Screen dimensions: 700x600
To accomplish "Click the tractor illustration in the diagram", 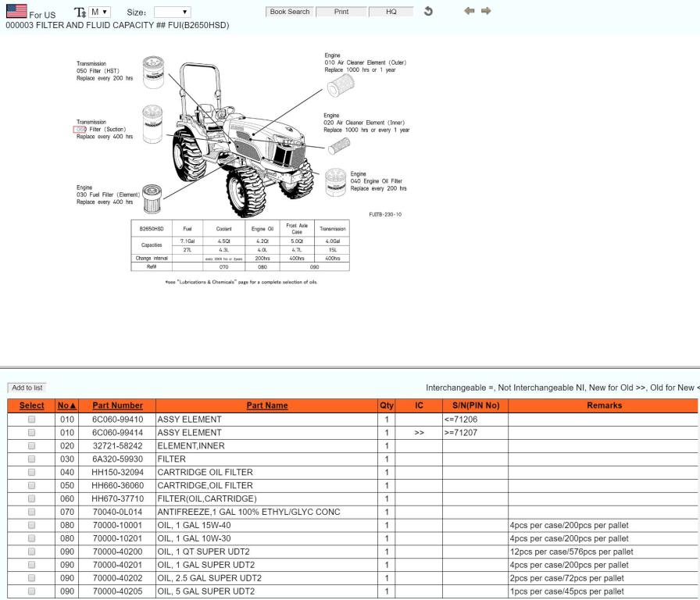I will pos(241,141).
